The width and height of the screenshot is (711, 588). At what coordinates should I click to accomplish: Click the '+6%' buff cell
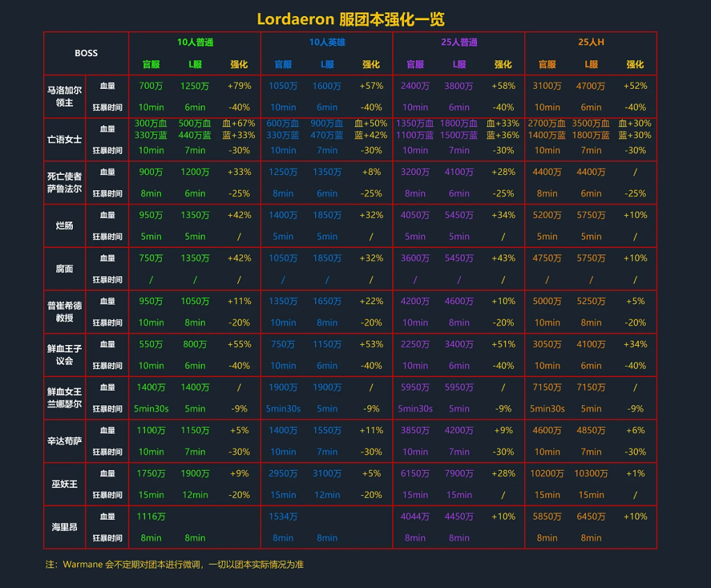click(x=635, y=430)
